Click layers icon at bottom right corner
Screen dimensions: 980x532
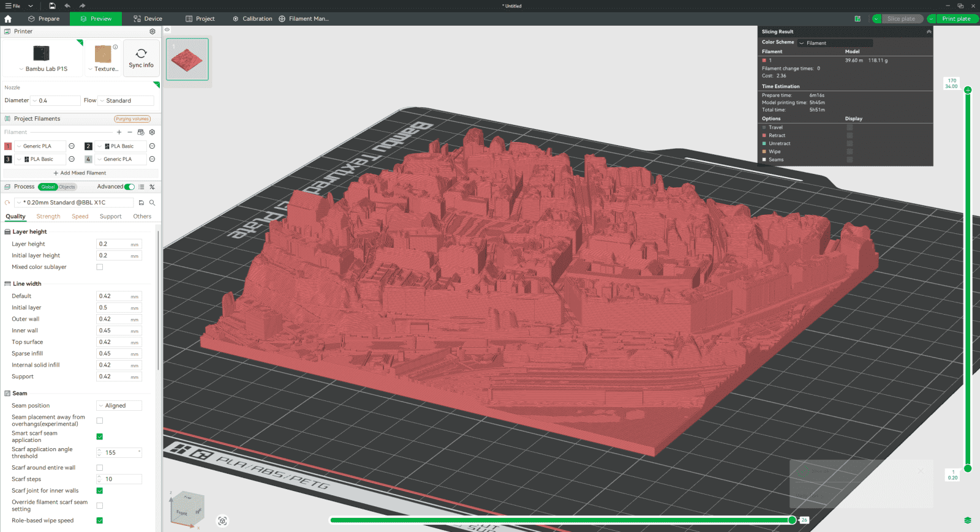pyautogui.click(x=968, y=520)
